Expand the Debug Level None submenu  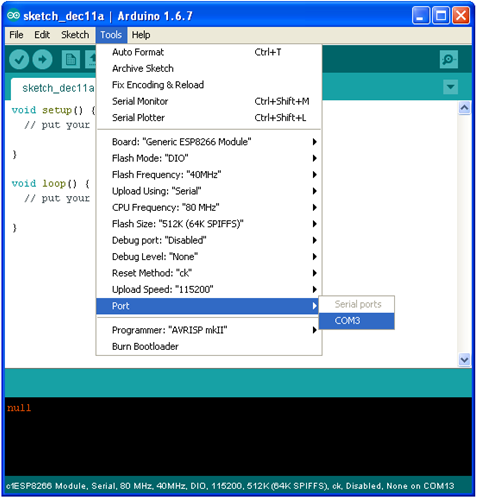(209, 257)
